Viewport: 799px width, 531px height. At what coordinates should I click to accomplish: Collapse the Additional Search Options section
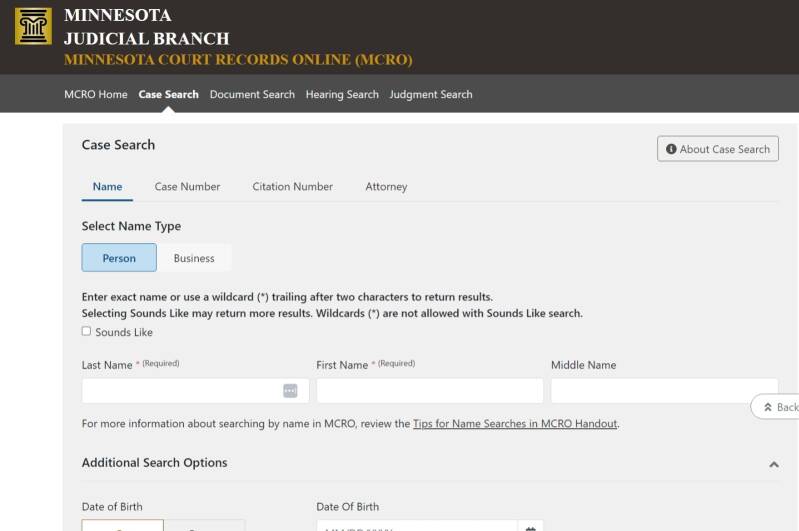click(x=774, y=464)
